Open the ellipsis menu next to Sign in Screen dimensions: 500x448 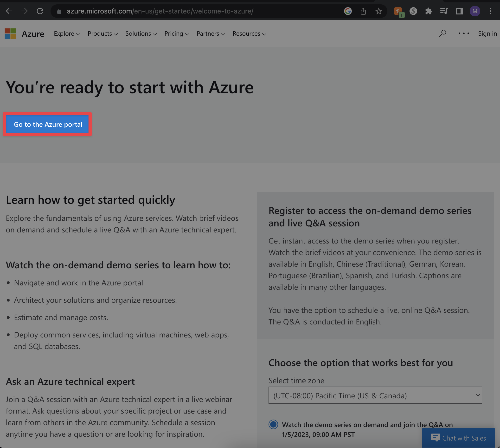463,33
